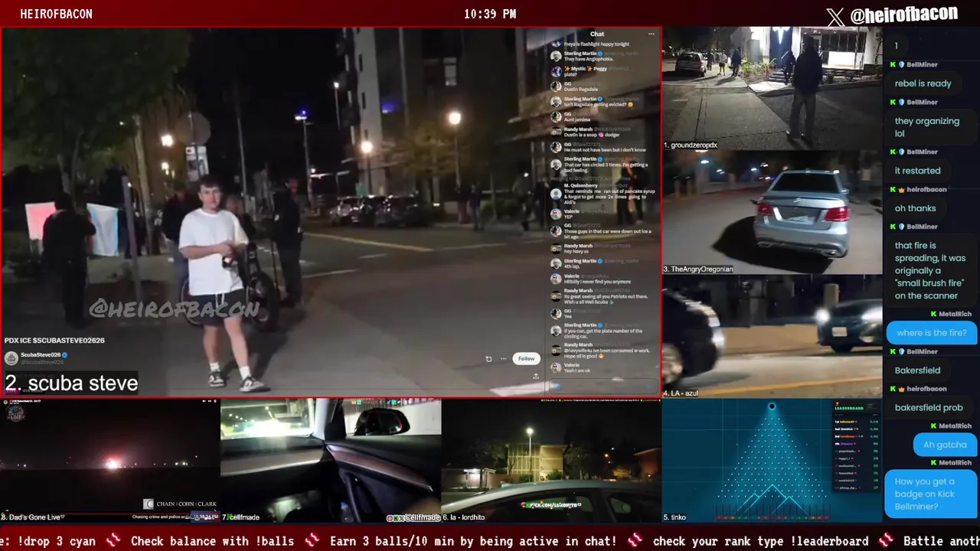Viewport: 980px width, 551px height.
Task: Open the three-dot menu in the Chat header
Action: (x=652, y=34)
